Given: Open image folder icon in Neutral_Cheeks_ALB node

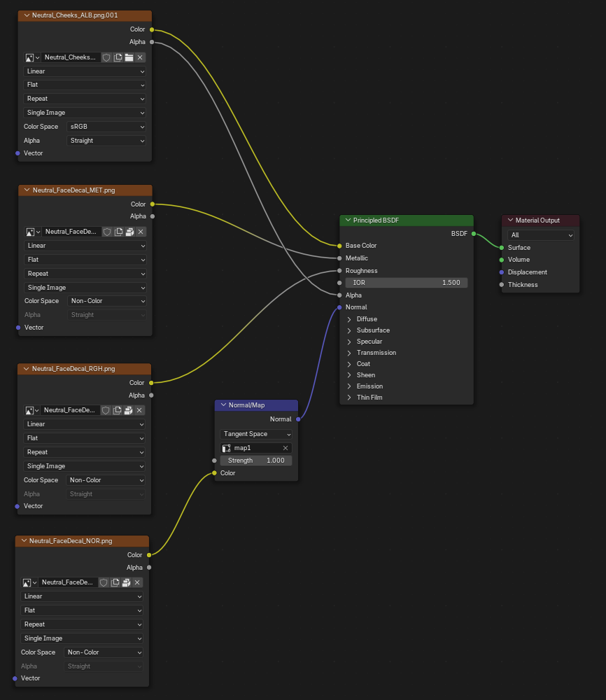Looking at the screenshot, I should point(129,57).
